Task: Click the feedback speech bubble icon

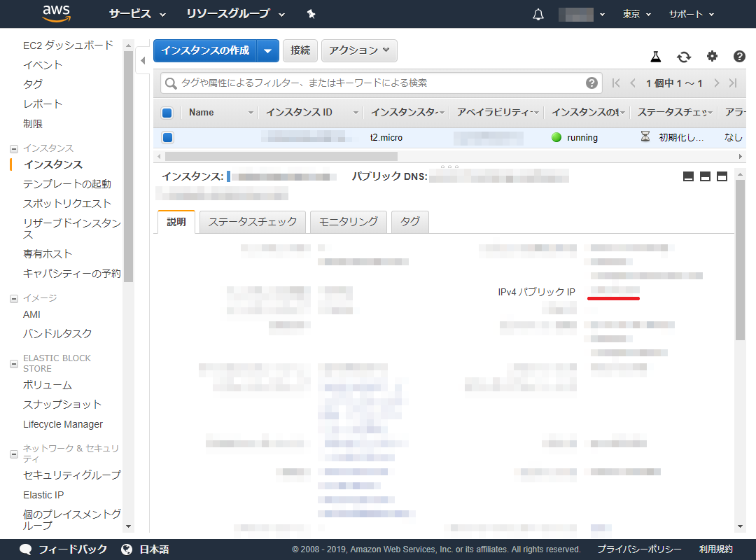Action: (x=26, y=549)
